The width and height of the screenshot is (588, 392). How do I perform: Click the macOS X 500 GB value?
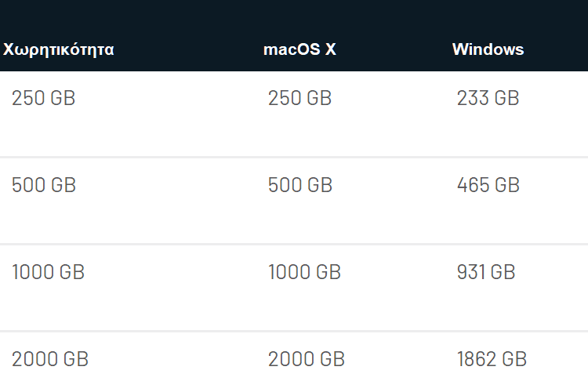point(300,185)
